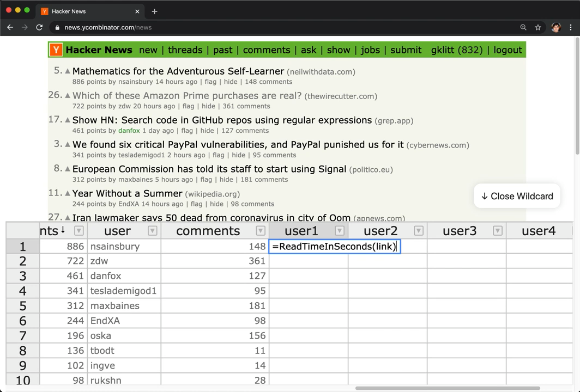The width and height of the screenshot is (580, 392).
Task: Upvote Year Without a Summer story
Action: point(68,193)
